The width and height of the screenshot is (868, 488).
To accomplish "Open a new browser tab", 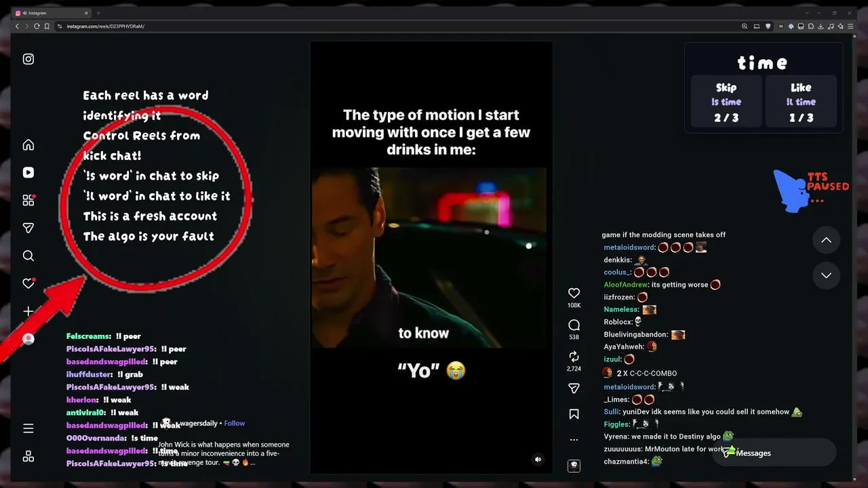I will click(x=98, y=13).
